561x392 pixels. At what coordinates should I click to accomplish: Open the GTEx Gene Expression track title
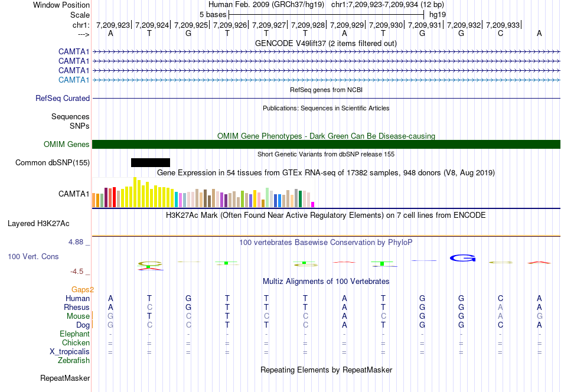pyautogui.click(x=326, y=173)
